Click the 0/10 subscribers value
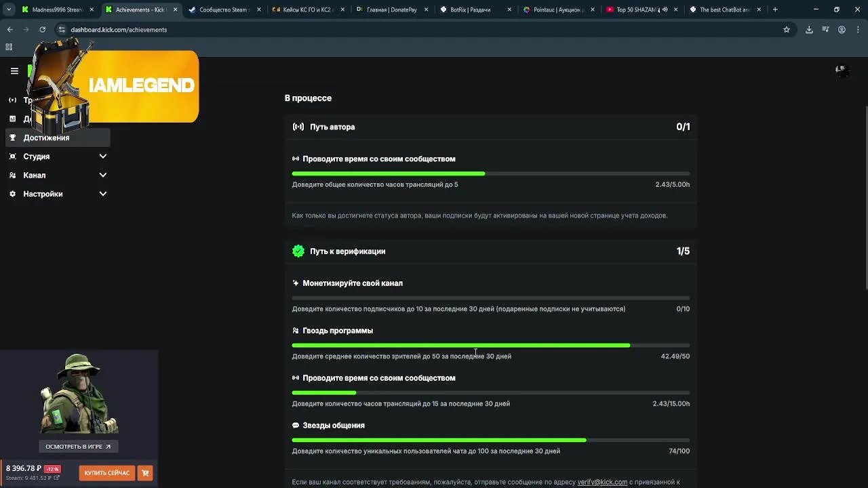The width and height of the screenshot is (868, 488). (x=683, y=309)
